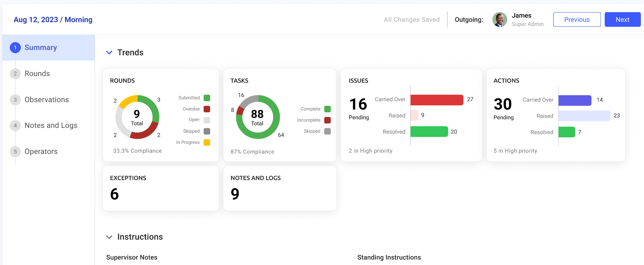
Task: Click step 1 circle for Summary
Action: [x=15, y=48]
